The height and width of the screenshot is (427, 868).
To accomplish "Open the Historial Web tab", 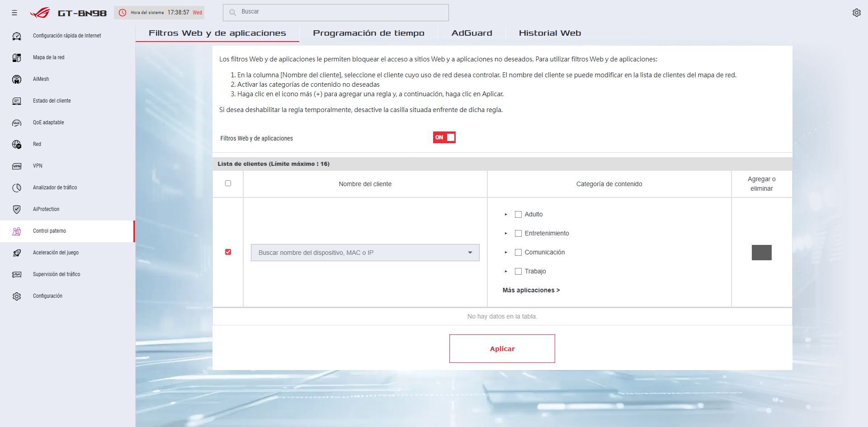I will click(550, 33).
